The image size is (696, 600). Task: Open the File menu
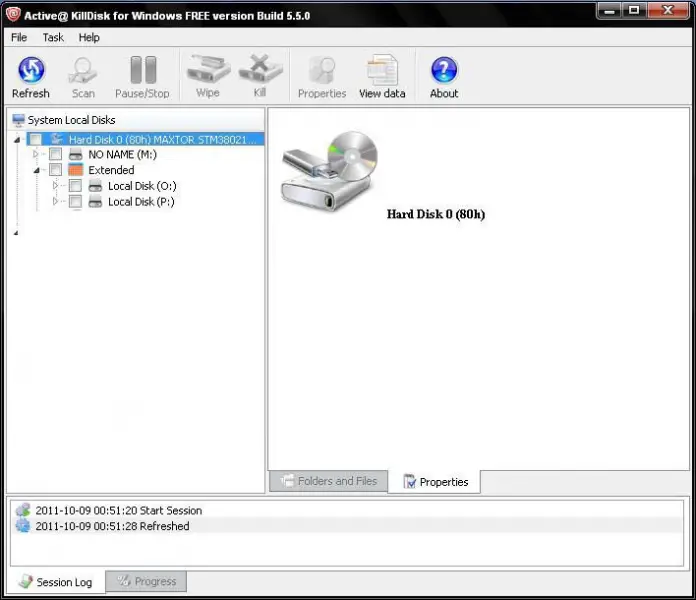(19, 37)
